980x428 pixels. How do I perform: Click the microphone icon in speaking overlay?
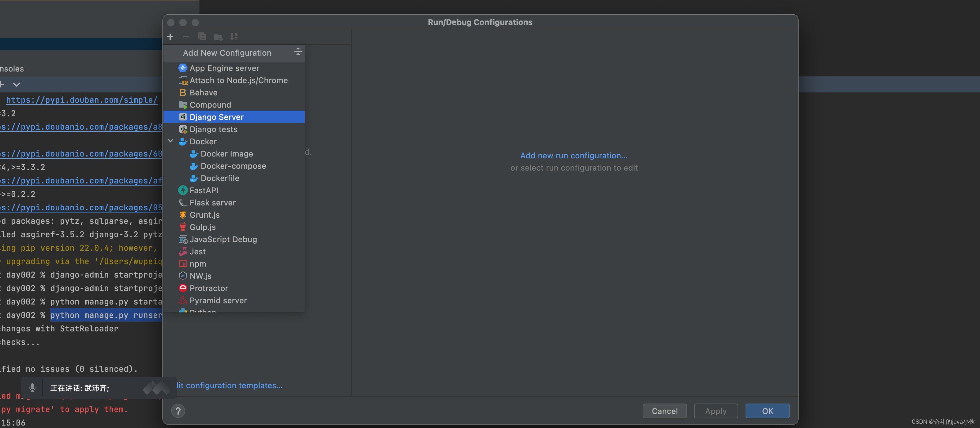[x=32, y=388]
